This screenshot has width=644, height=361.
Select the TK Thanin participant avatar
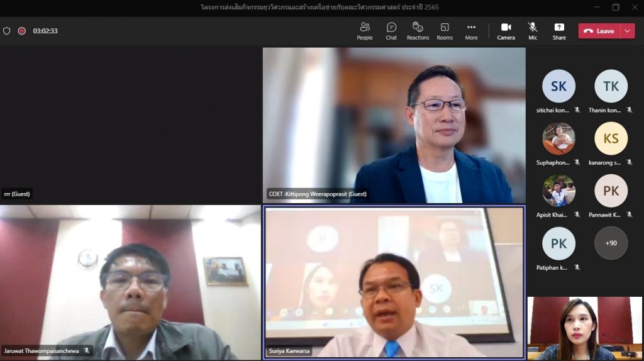[x=611, y=86]
